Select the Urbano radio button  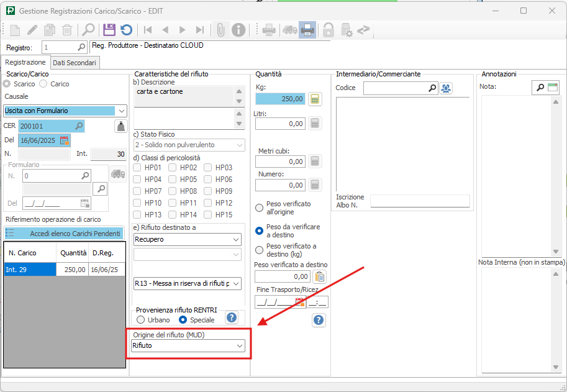point(140,320)
